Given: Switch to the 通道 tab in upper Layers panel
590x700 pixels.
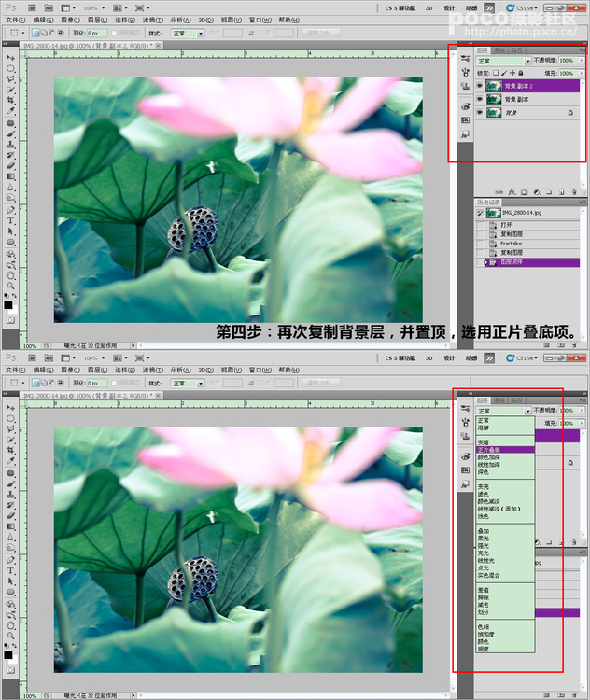Looking at the screenshot, I should pos(499,50).
